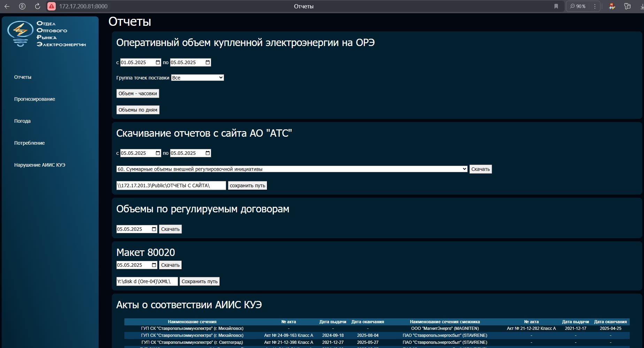Go back using the browser back arrow
The width and height of the screenshot is (644, 348).
(7, 6)
